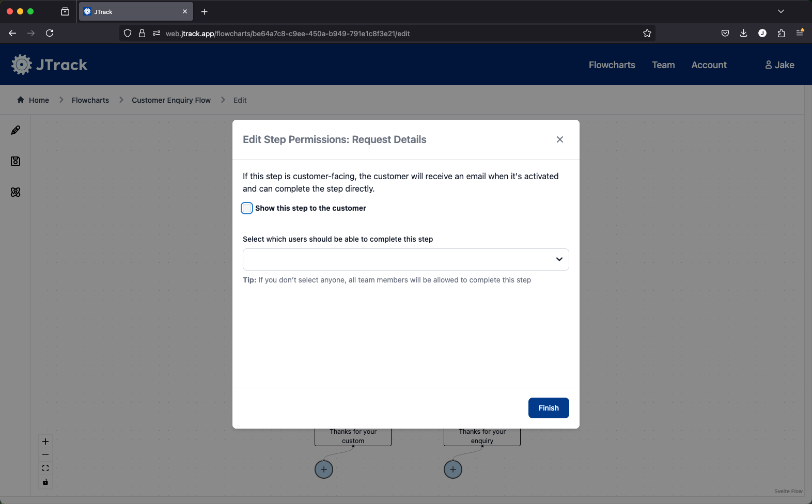This screenshot has width=812, height=504.
Task: Select the Thanks for your enquiry node
Action: [482, 437]
